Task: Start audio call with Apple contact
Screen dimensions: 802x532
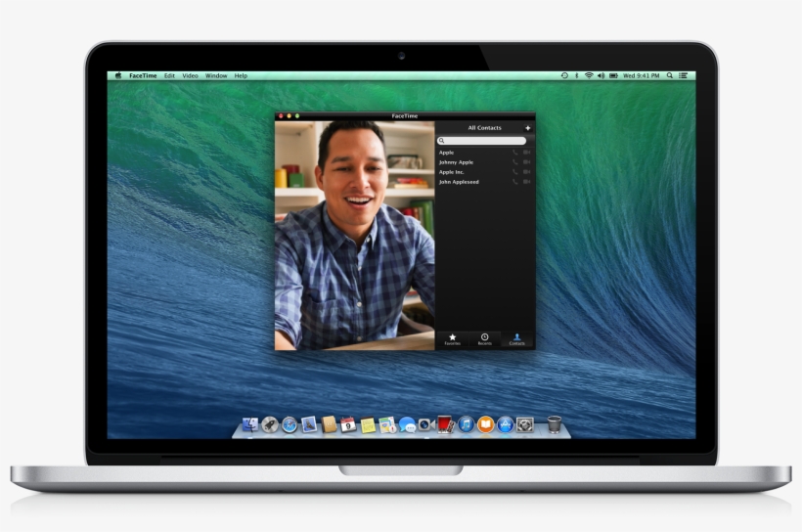Action: (x=515, y=153)
